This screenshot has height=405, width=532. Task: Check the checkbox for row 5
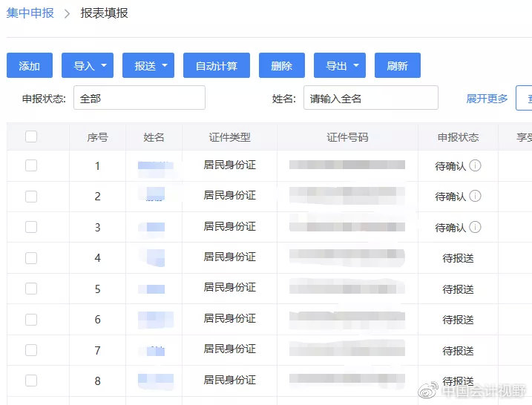31,289
